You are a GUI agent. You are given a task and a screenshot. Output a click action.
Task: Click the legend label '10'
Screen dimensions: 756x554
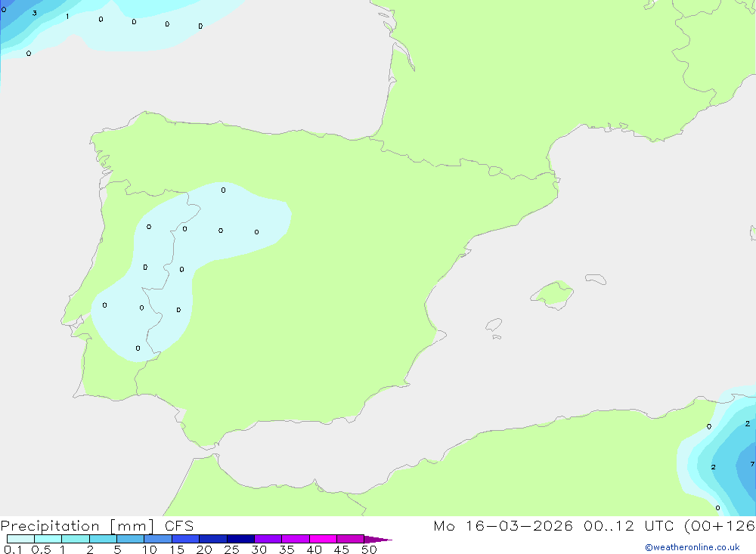click(150, 549)
